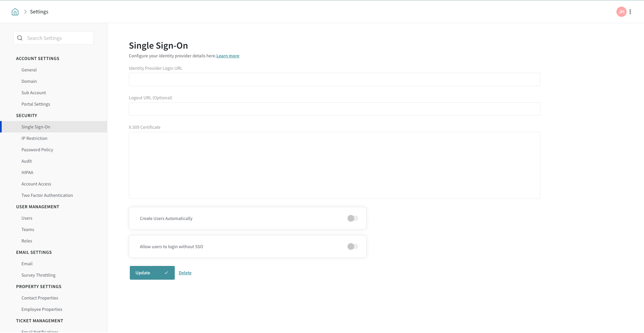The height and width of the screenshot is (333, 644).
Task: Click the search magnifier icon
Action: (x=20, y=38)
